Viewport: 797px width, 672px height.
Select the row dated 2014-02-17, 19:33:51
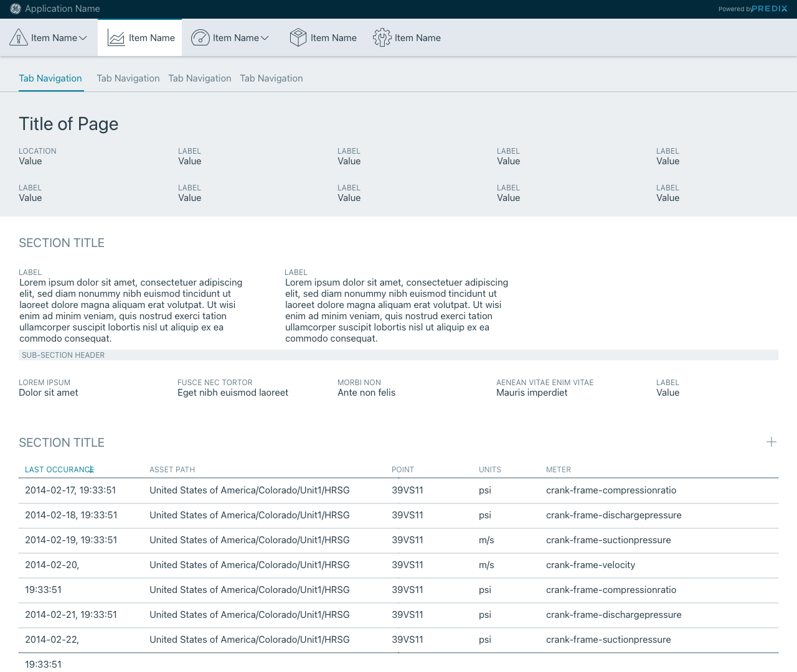[x=70, y=490]
